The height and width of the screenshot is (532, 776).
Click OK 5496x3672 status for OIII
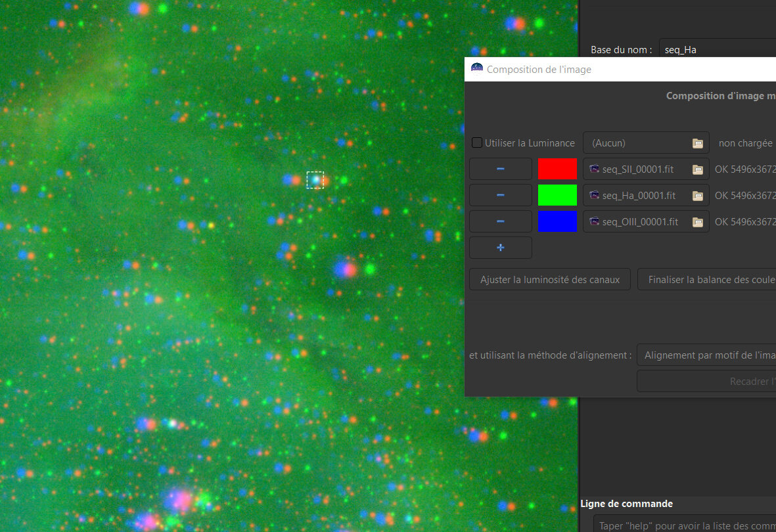tap(745, 222)
